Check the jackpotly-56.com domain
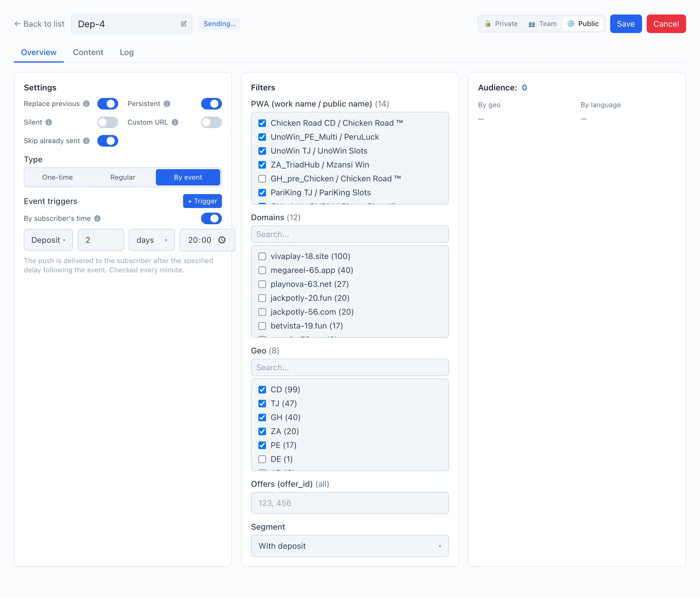Image resolution: width=700 pixels, height=598 pixels. 262,312
